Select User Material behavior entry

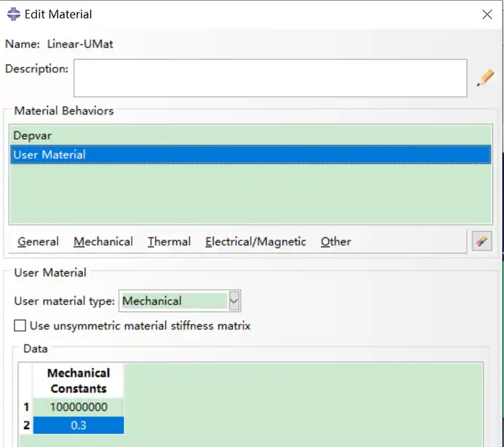[x=50, y=155]
